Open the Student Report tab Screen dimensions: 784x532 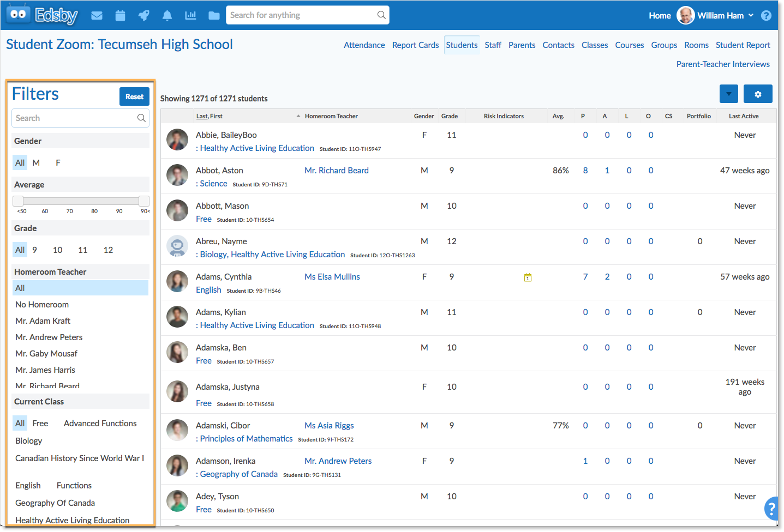pyautogui.click(x=743, y=45)
